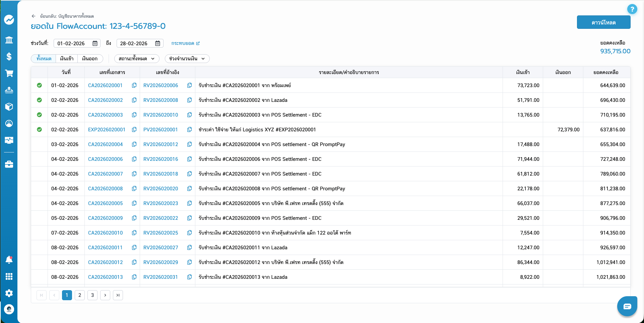
Task: Open the live chat bubble
Action: click(x=627, y=306)
